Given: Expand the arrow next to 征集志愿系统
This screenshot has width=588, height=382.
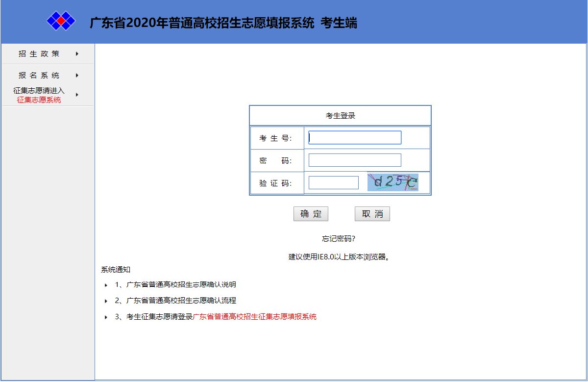Looking at the screenshot, I should [77, 95].
